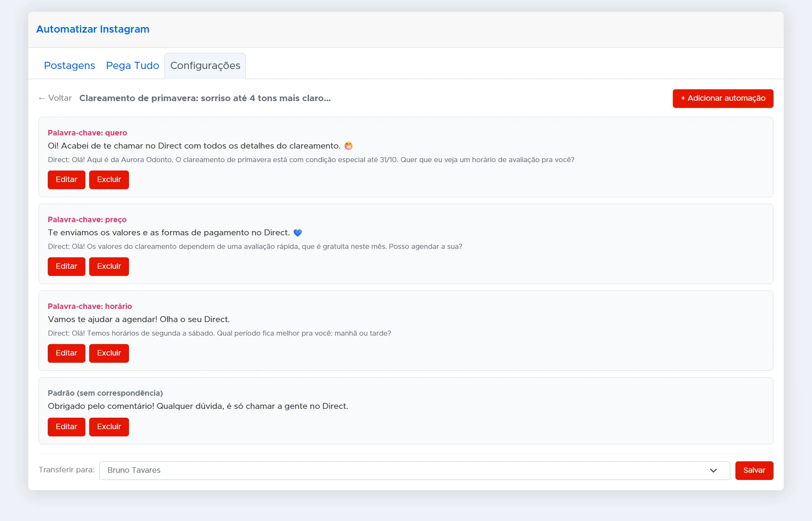
Task: Click the Adicionar automação button
Action: [723, 98]
